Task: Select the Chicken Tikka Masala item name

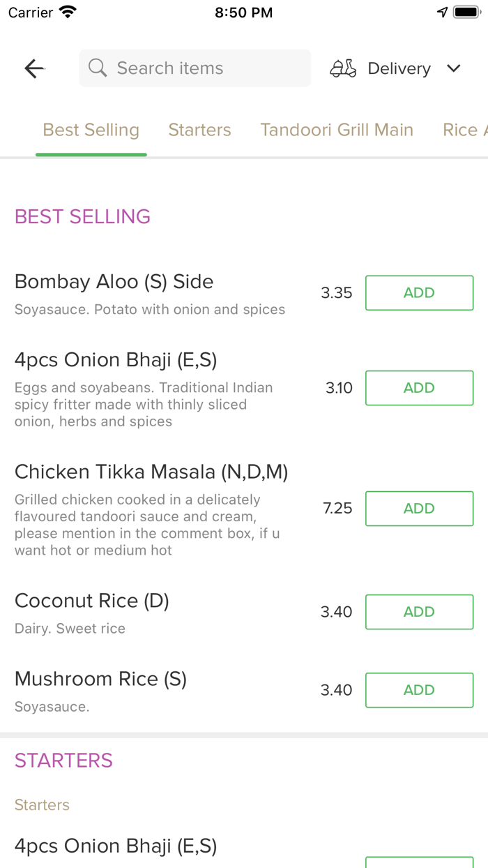Action: (151, 471)
